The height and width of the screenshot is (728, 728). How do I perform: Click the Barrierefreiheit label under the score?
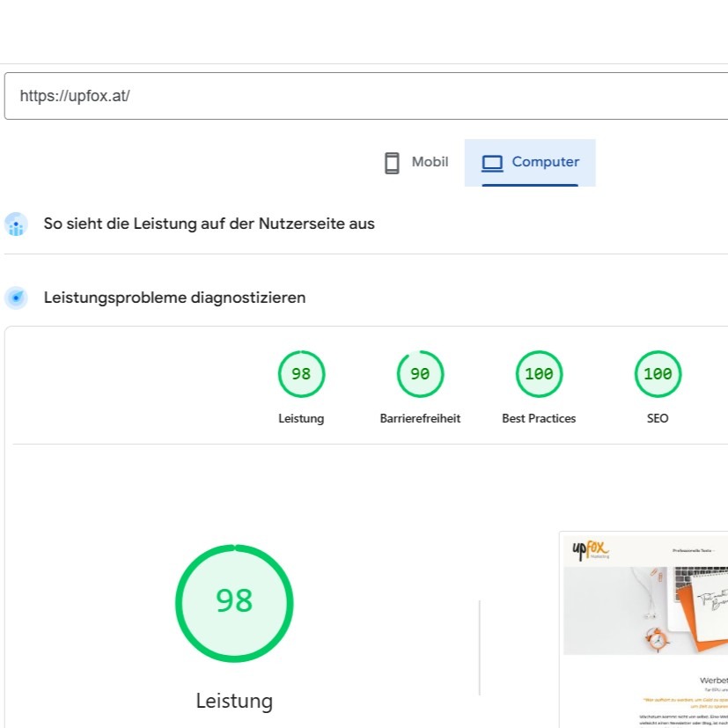click(x=420, y=419)
